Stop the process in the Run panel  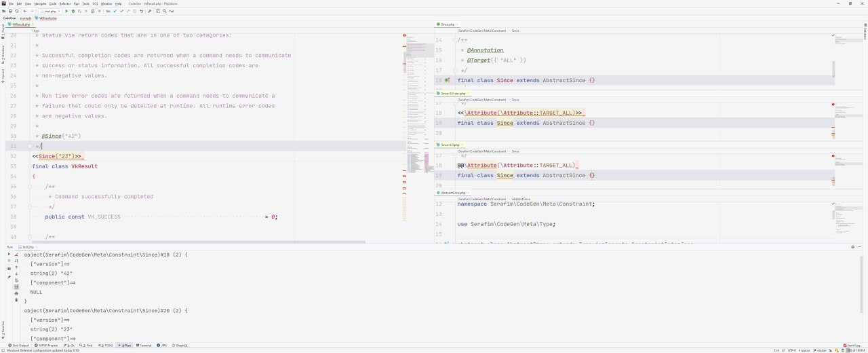click(9, 261)
